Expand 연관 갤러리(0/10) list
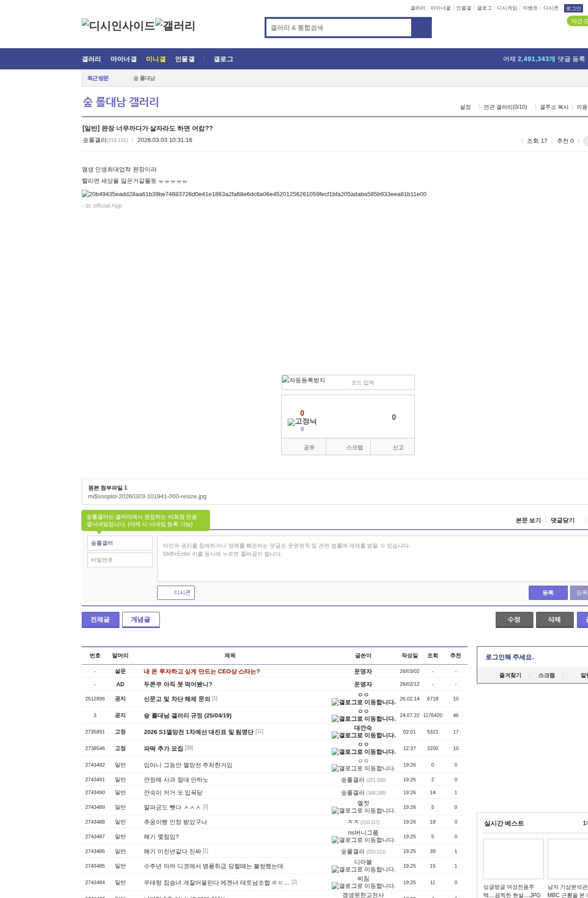The height and width of the screenshot is (898, 588). pos(505,107)
